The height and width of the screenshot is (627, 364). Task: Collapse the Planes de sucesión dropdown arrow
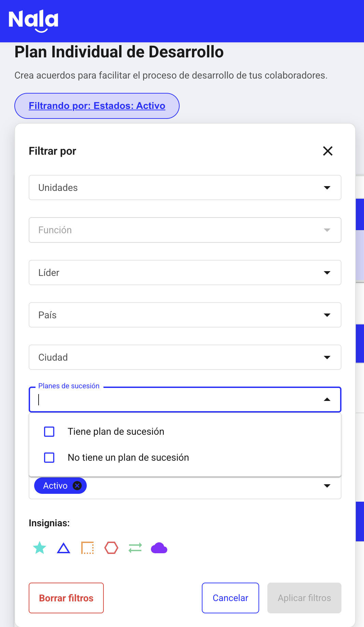(327, 400)
